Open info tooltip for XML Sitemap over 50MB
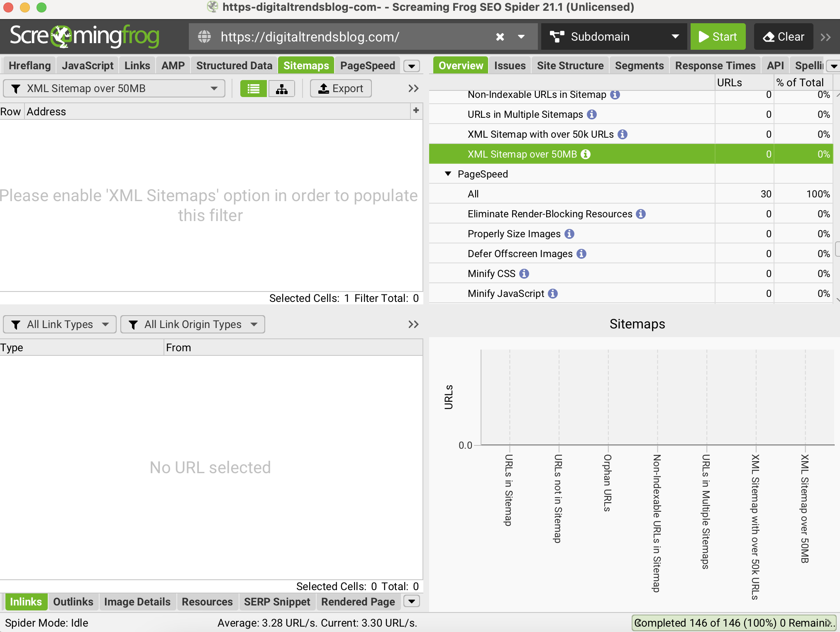 [x=586, y=154]
